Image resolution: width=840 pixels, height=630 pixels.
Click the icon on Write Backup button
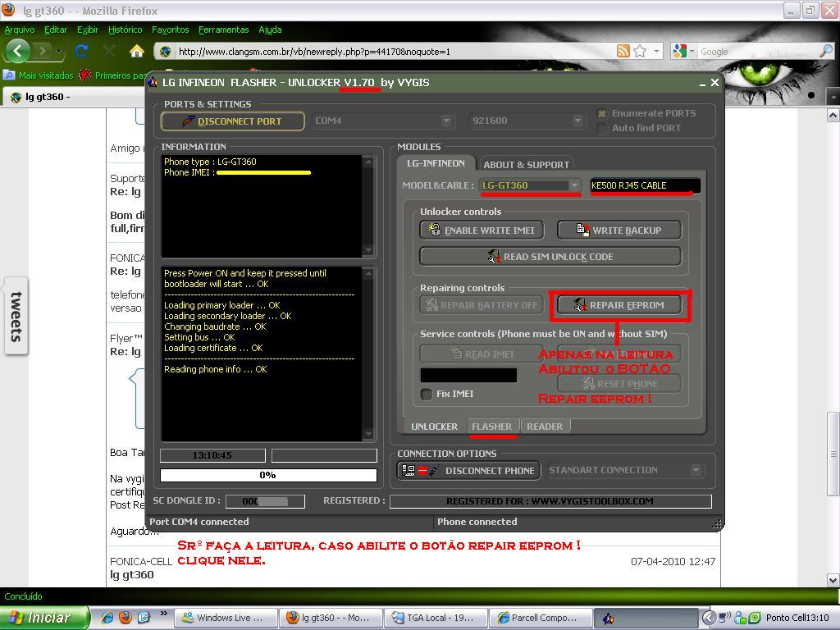582,230
